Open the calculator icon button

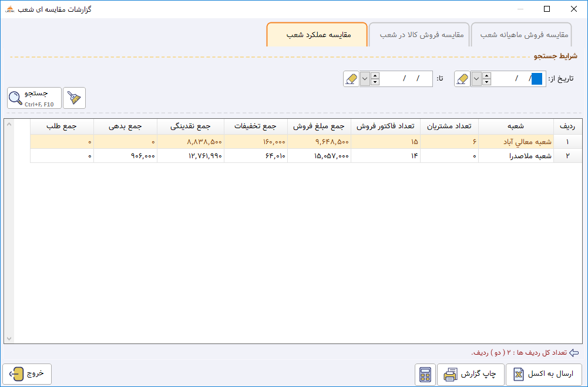point(425,374)
